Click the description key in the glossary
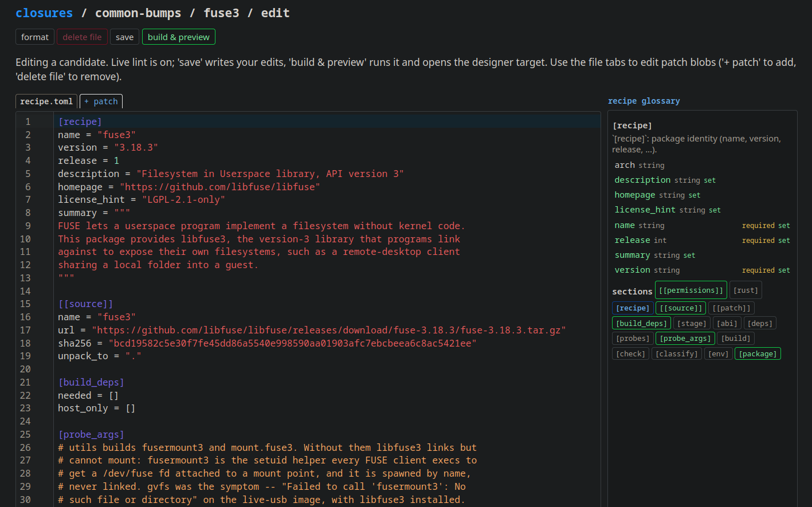The height and width of the screenshot is (507, 812). 642,180
